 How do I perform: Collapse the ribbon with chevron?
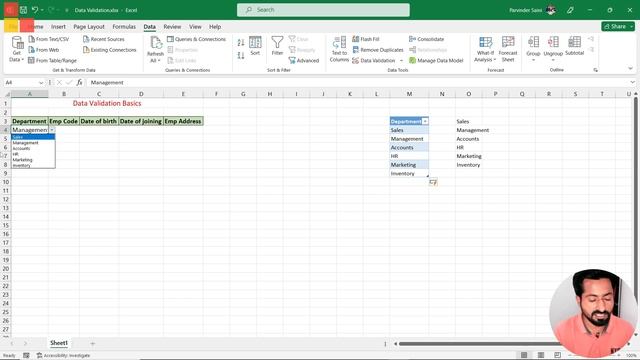(630, 69)
